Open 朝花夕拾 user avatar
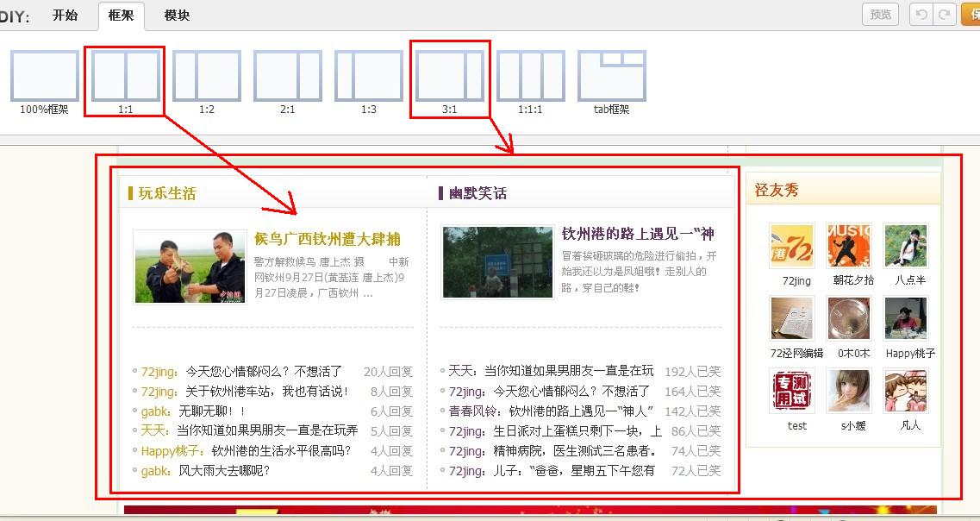980x521 pixels. click(849, 247)
